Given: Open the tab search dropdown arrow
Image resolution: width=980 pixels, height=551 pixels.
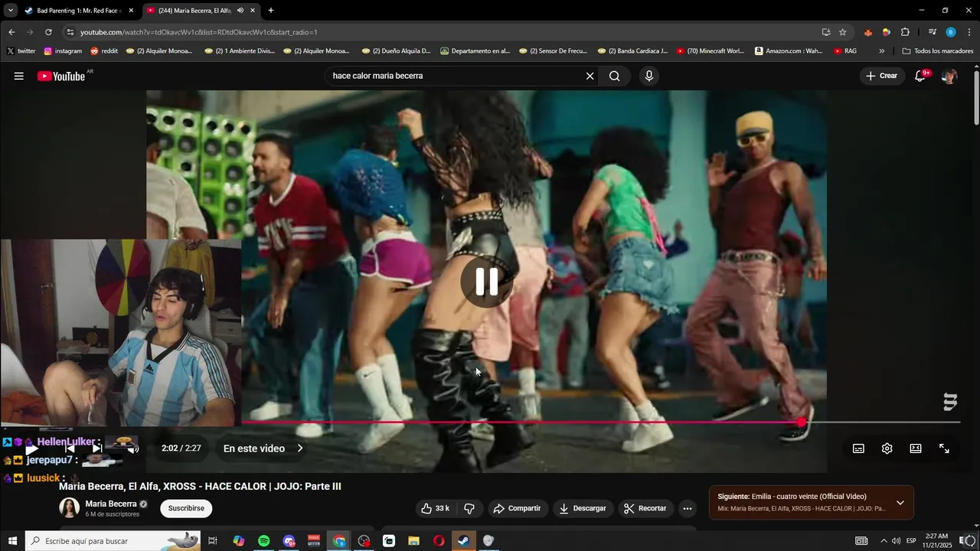Looking at the screenshot, I should pyautogui.click(x=10, y=11).
